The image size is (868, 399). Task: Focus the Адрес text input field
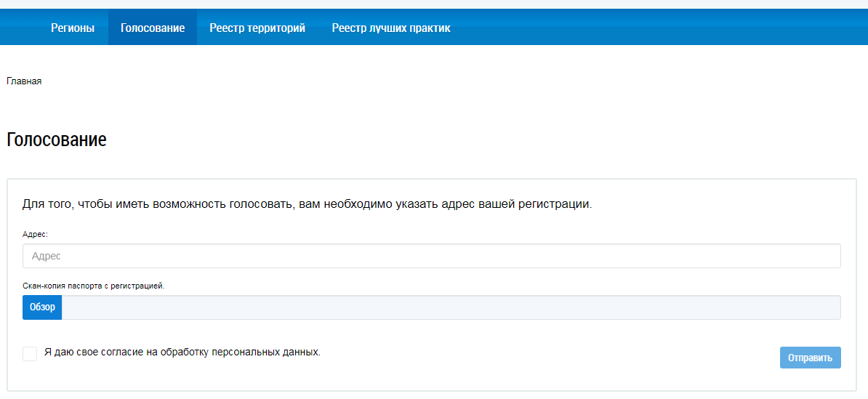[x=431, y=256]
